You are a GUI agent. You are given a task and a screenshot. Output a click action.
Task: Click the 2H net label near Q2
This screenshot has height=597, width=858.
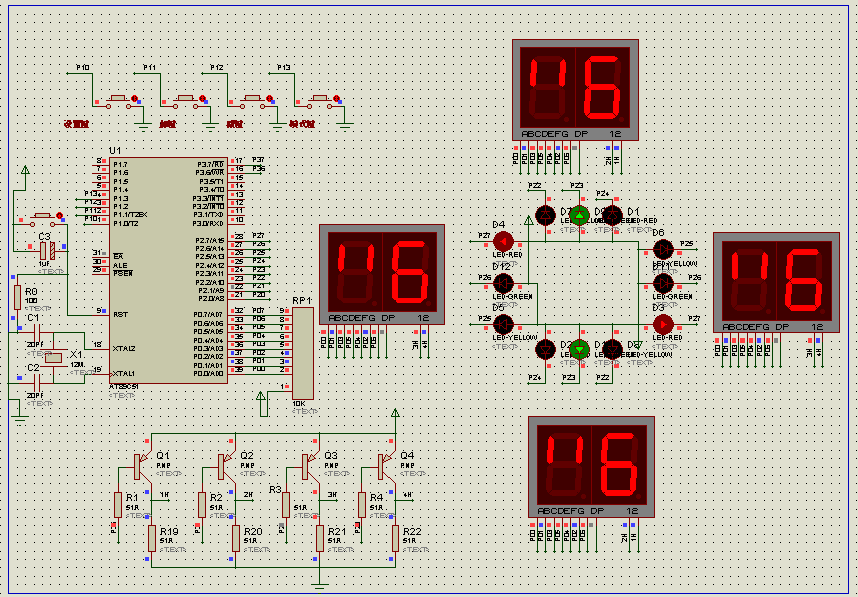pos(248,495)
